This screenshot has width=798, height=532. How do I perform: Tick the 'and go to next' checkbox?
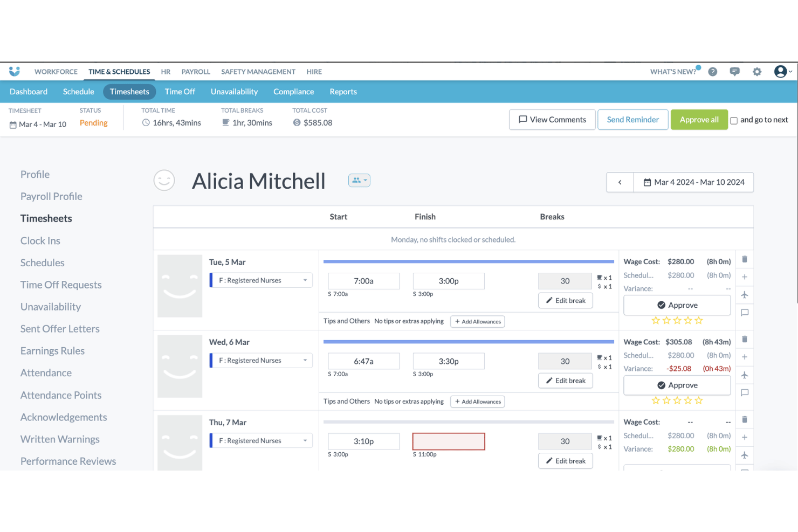(734, 120)
